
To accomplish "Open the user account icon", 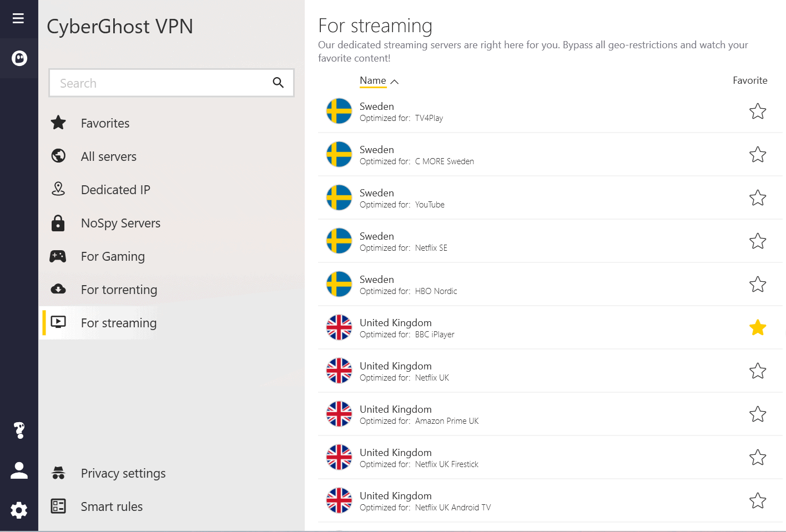I will [19, 470].
